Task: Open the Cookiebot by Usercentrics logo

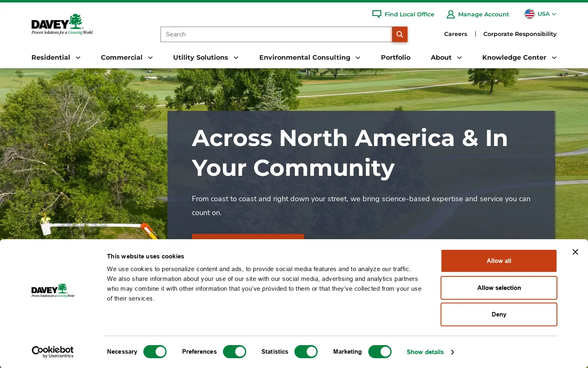Action: pos(53,352)
